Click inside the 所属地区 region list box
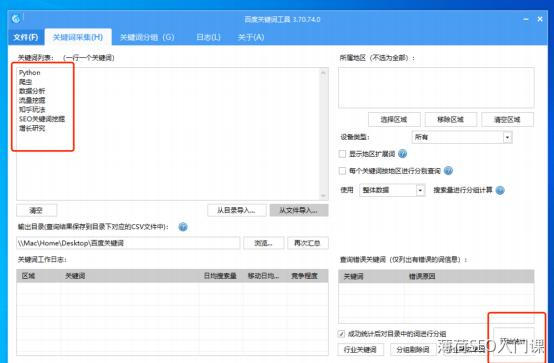This screenshot has width=554, height=363. tap(436, 88)
